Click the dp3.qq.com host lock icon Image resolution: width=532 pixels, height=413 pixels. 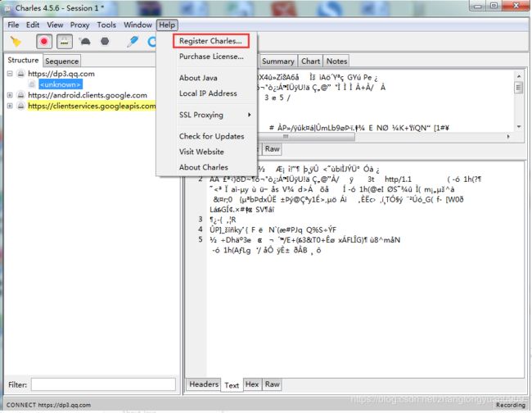[x=20, y=74]
